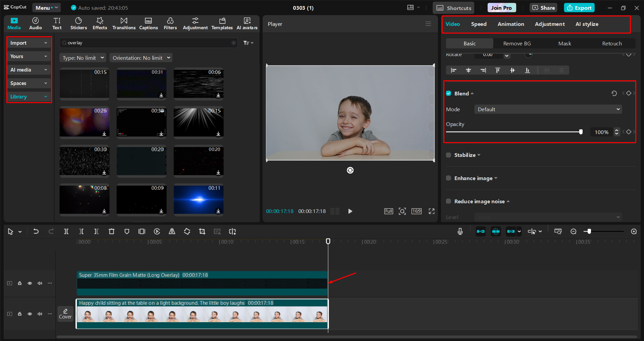Click the Export button

coord(579,7)
